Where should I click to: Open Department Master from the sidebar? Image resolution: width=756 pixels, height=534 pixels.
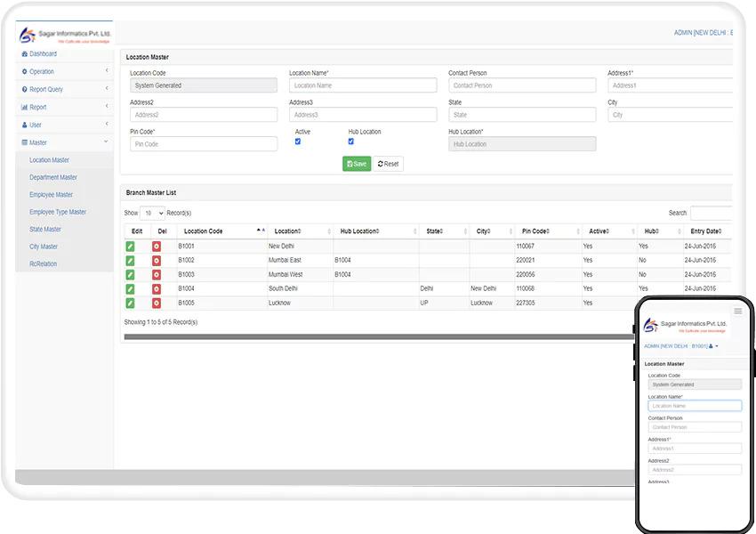(53, 177)
